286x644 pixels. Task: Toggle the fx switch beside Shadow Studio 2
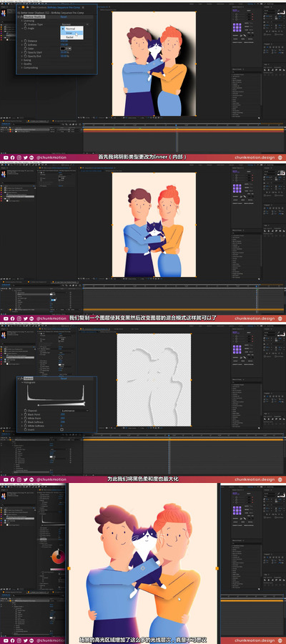pyautogui.click(x=21, y=17)
